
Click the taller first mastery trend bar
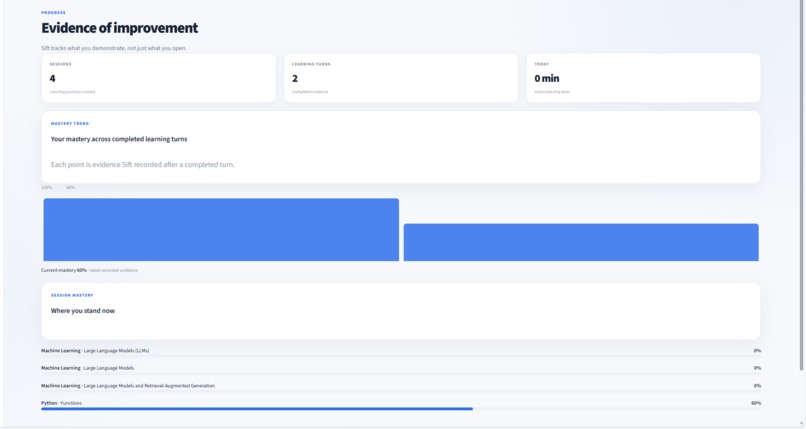pos(221,230)
